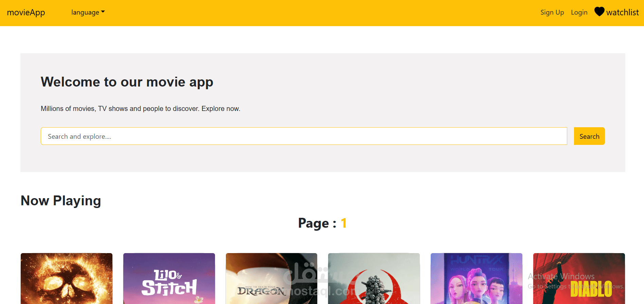Click the heart watchlist icon
The height and width of the screenshot is (304, 644).
tap(600, 12)
